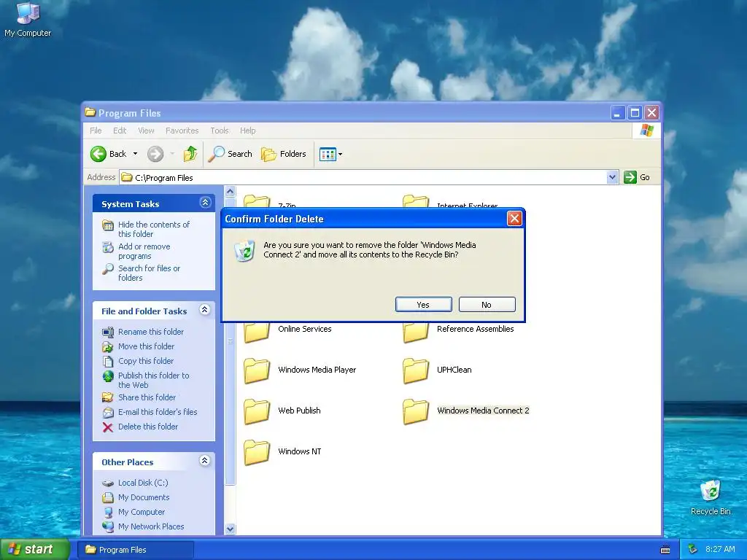Click the red X Delete this folder icon
The width and height of the screenshot is (747, 560).
108,427
